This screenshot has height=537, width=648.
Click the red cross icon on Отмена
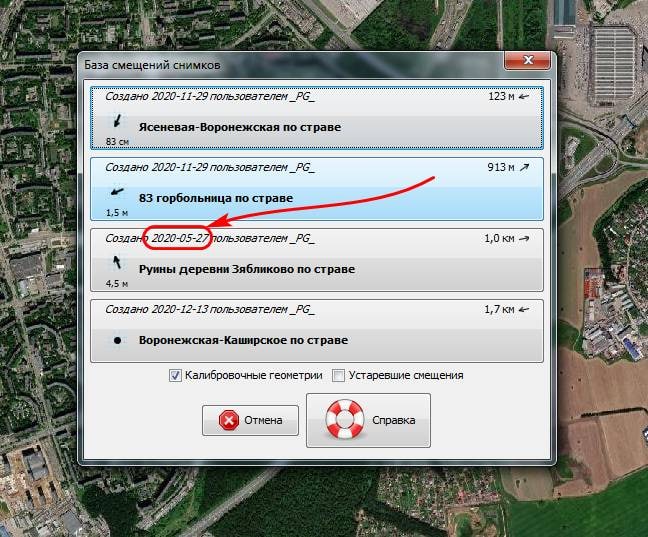[229, 420]
